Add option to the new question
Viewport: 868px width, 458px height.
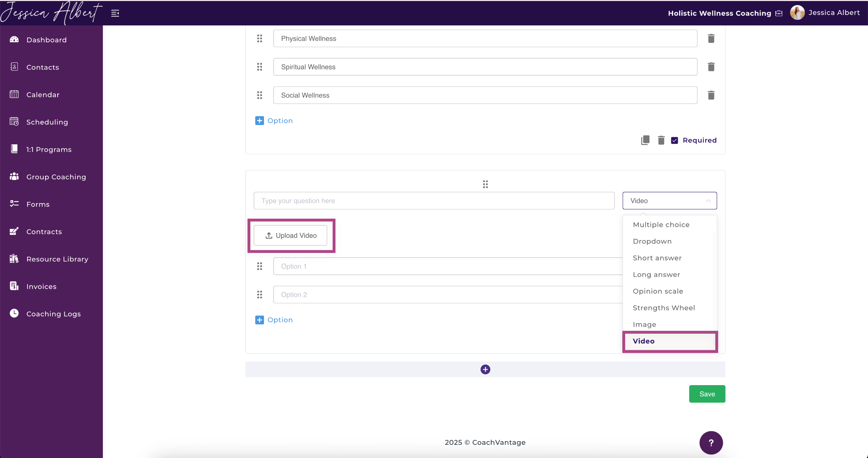(x=274, y=320)
